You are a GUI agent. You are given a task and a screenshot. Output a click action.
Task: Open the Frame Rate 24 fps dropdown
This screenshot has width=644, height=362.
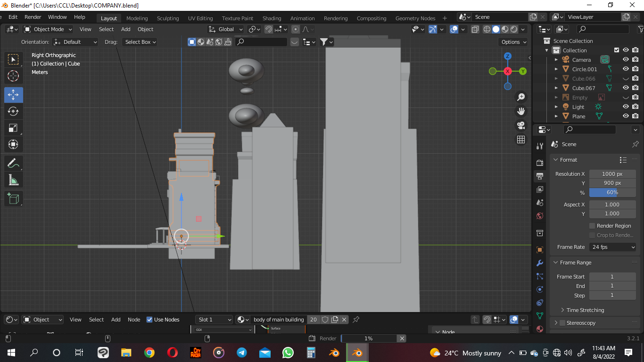coord(612,247)
